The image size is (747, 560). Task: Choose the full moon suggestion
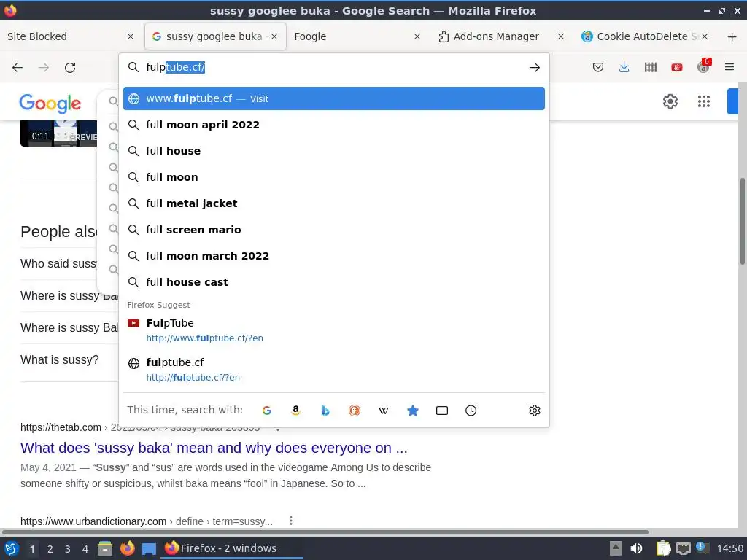point(334,177)
